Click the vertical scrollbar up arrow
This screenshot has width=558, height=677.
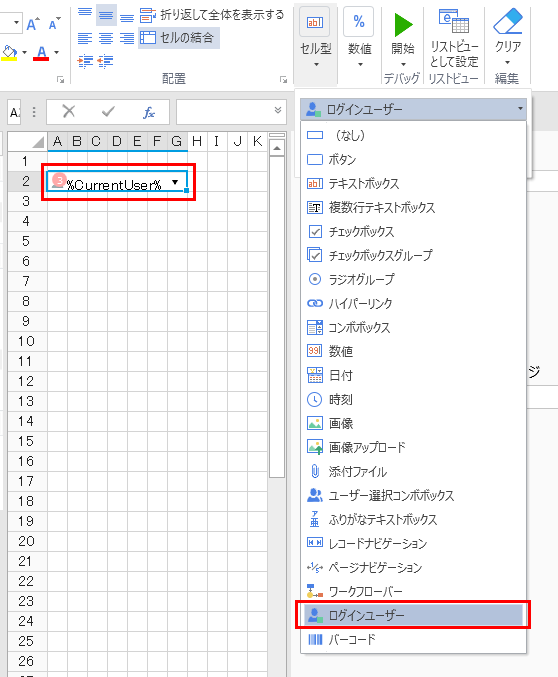pyautogui.click(x=277, y=149)
